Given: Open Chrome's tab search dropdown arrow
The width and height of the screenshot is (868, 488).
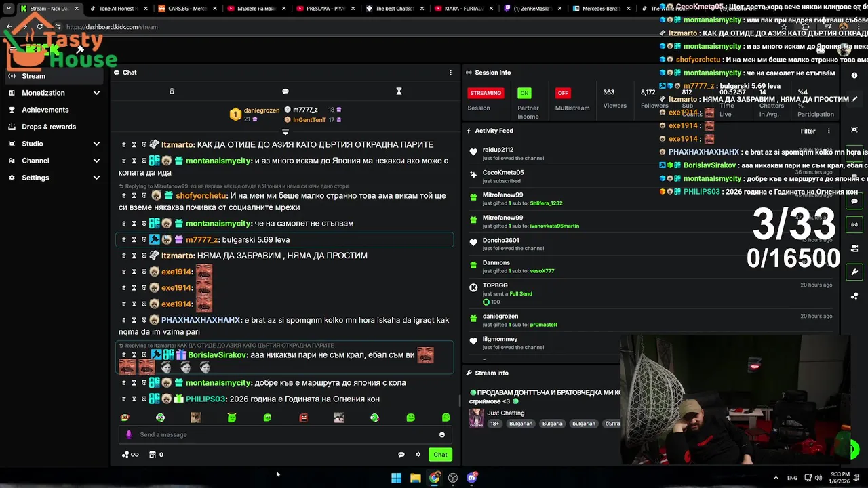Looking at the screenshot, I should [x=9, y=9].
